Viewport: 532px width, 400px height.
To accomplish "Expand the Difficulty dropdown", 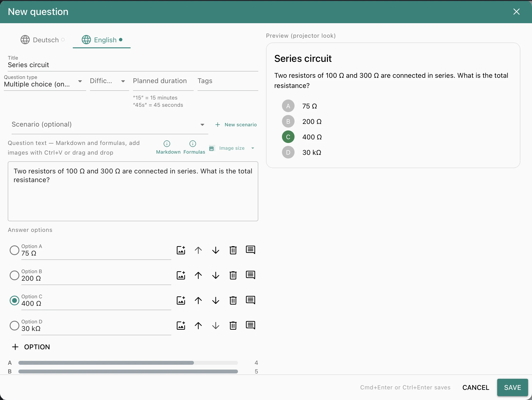I will click(109, 82).
